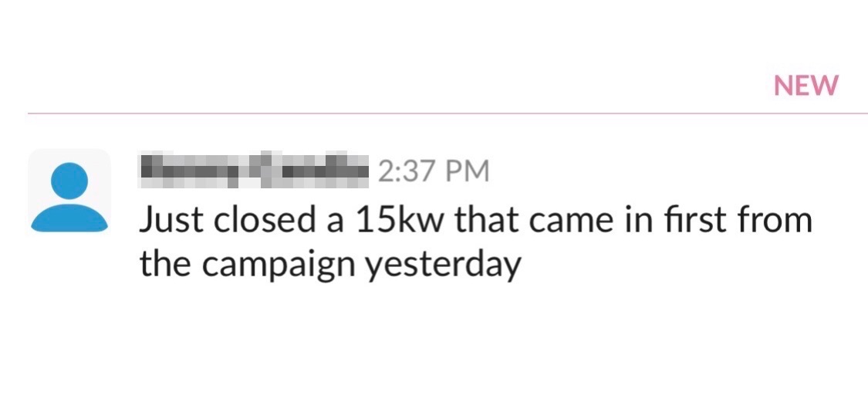Click the empty space below the message
Image resolution: width=868 pixels, height=399 pixels.
coord(432,340)
